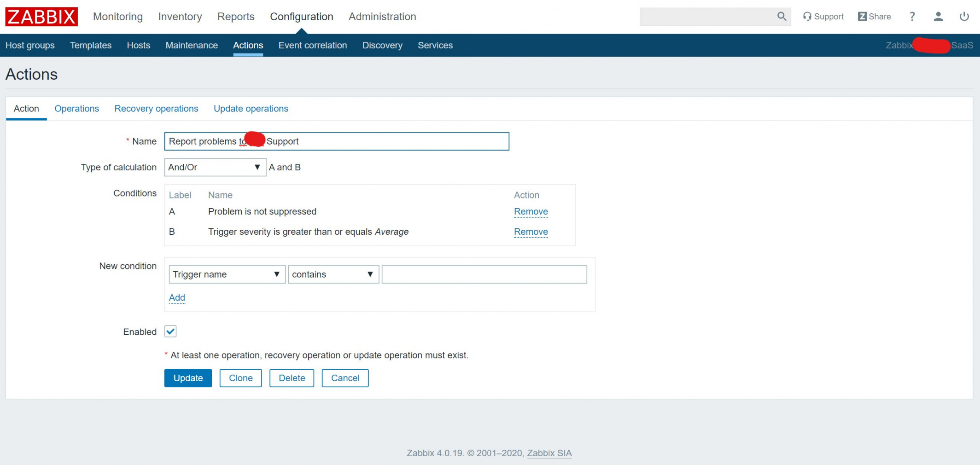Open the Support headset link

(x=823, y=17)
